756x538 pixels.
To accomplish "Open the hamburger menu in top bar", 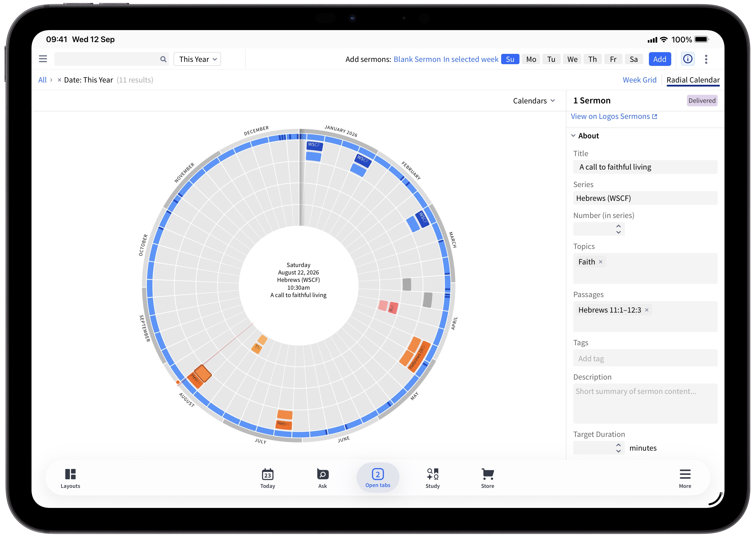I will tap(43, 59).
